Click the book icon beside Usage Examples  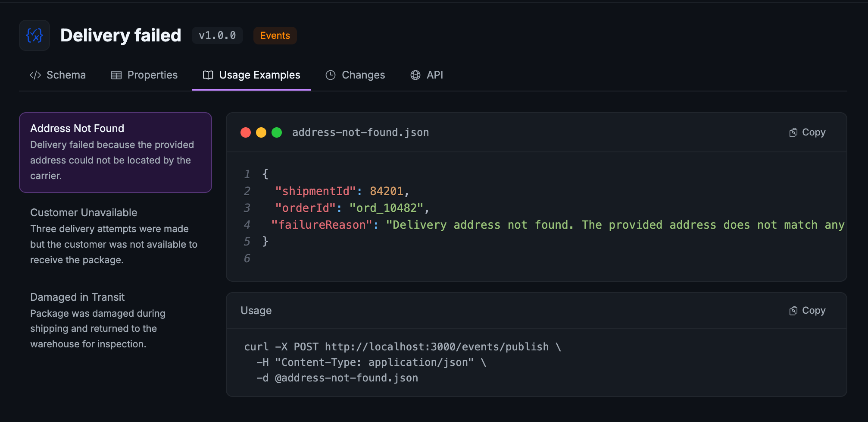click(208, 75)
